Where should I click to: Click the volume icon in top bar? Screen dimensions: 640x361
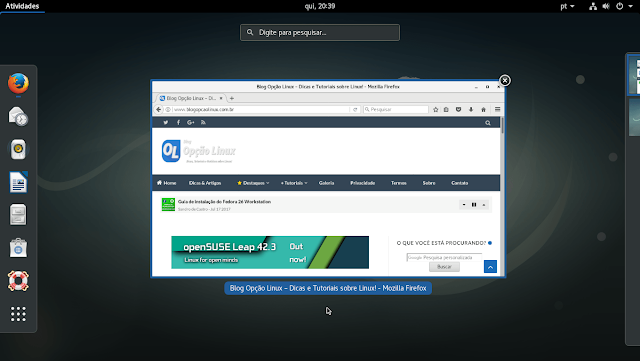(606, 6)
